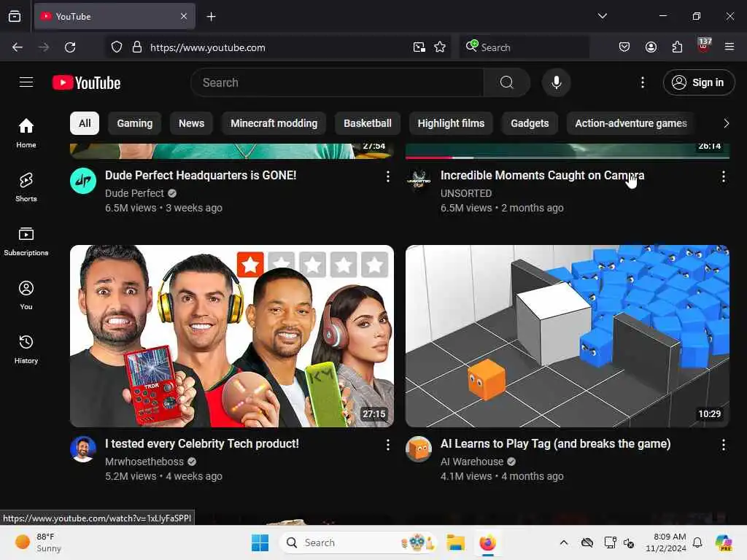Start voice search with the microphone
This screenshot has width=747, height=560.
[556, 82]
